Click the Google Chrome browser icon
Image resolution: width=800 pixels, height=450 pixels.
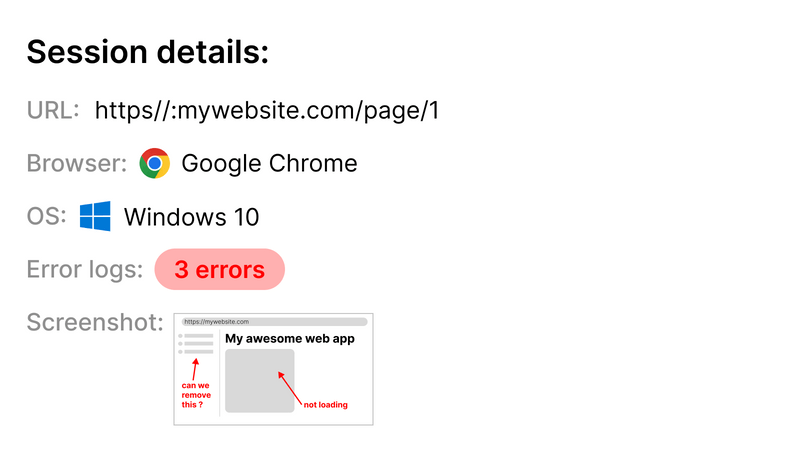coord(154,163)
